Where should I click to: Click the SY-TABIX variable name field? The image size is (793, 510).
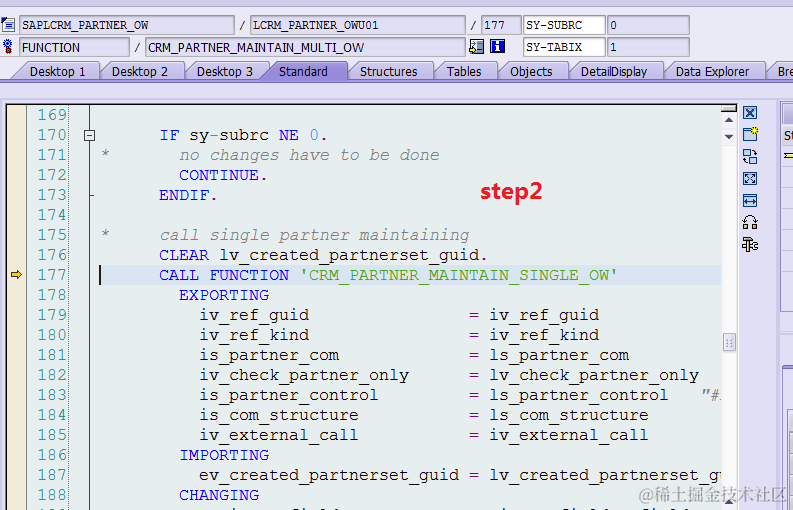tap(564, 47)
